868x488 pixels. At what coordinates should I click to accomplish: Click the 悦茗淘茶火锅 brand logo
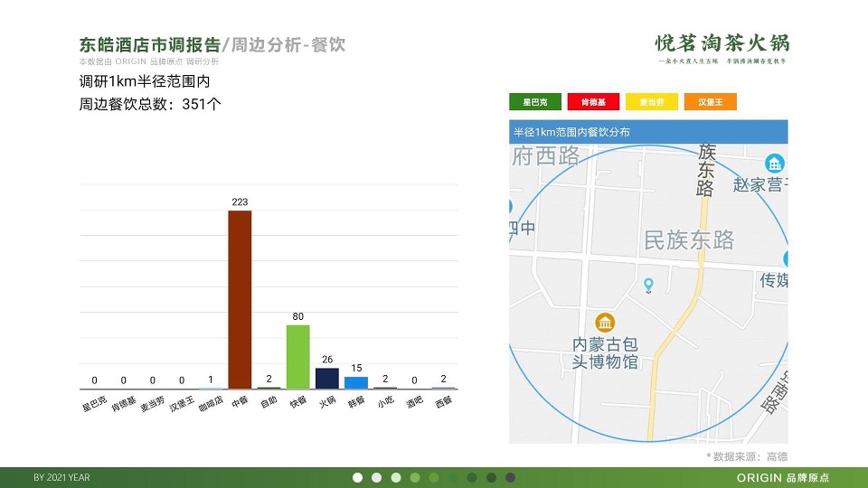722,48
